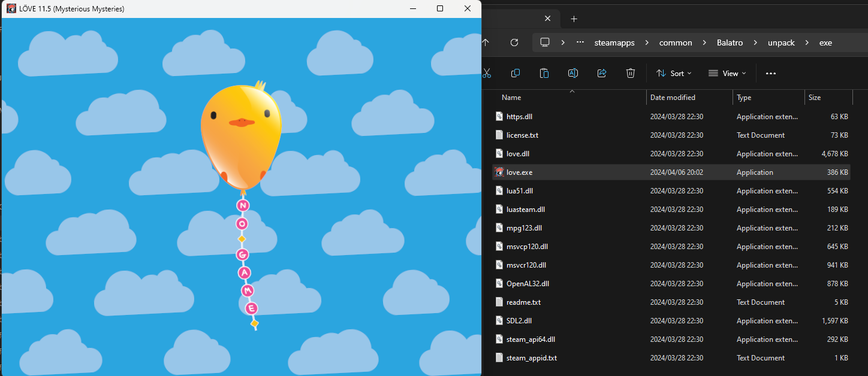
Task: Click the OpenAL32.dll file icon
Action: 499,283
